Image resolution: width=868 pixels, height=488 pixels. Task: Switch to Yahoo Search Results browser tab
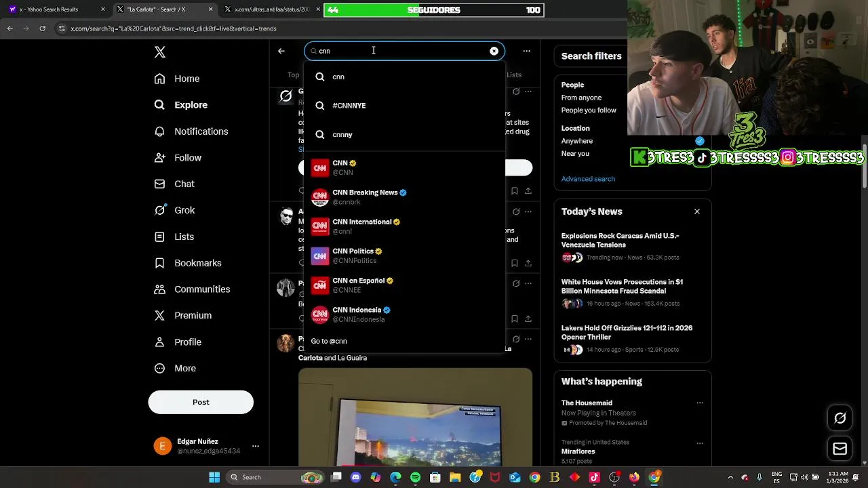56,9
